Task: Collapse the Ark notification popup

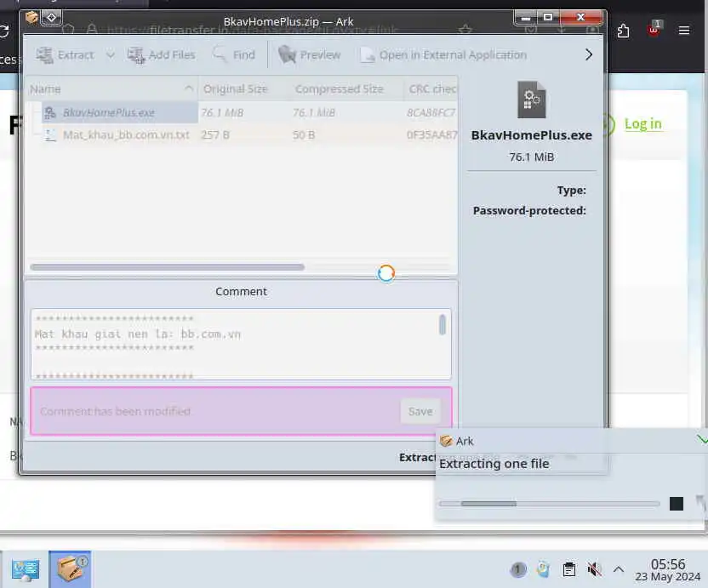Action: 702,439
